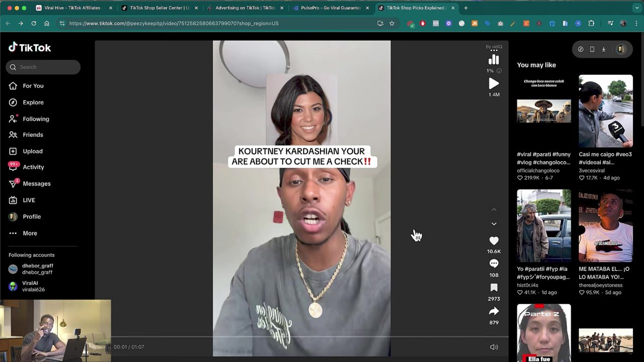The width and height of the screenshot is (644, 362).
Task: Click the TikTok logo
Action: click(30, 48)
